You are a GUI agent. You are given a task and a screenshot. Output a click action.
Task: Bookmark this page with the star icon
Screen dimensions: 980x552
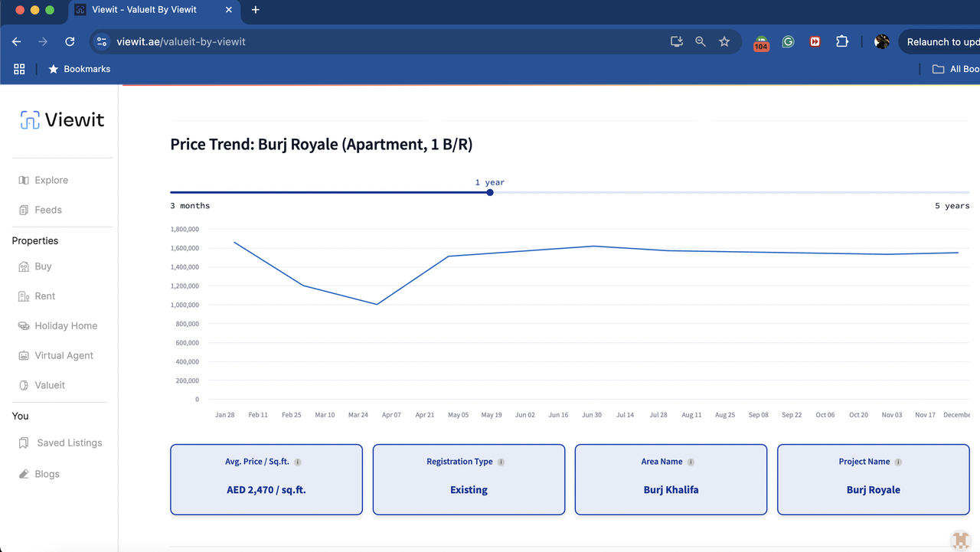click(724, 42)
